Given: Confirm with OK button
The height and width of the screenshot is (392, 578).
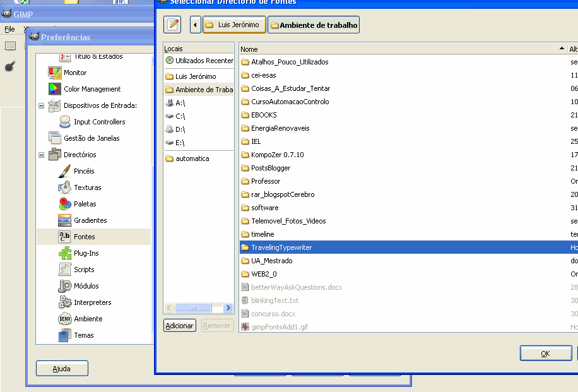Looking at the screenshot, I should (x=546, y=353).
